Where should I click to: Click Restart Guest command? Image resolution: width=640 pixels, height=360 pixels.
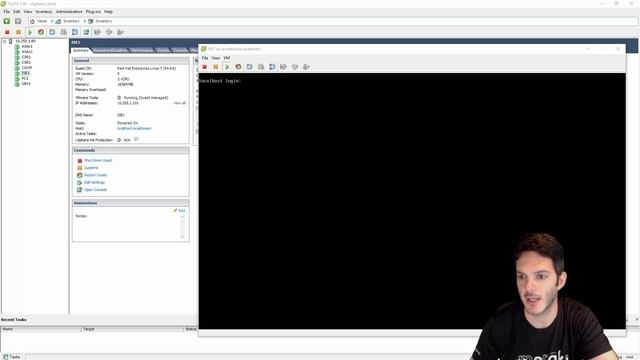(96, 175)
